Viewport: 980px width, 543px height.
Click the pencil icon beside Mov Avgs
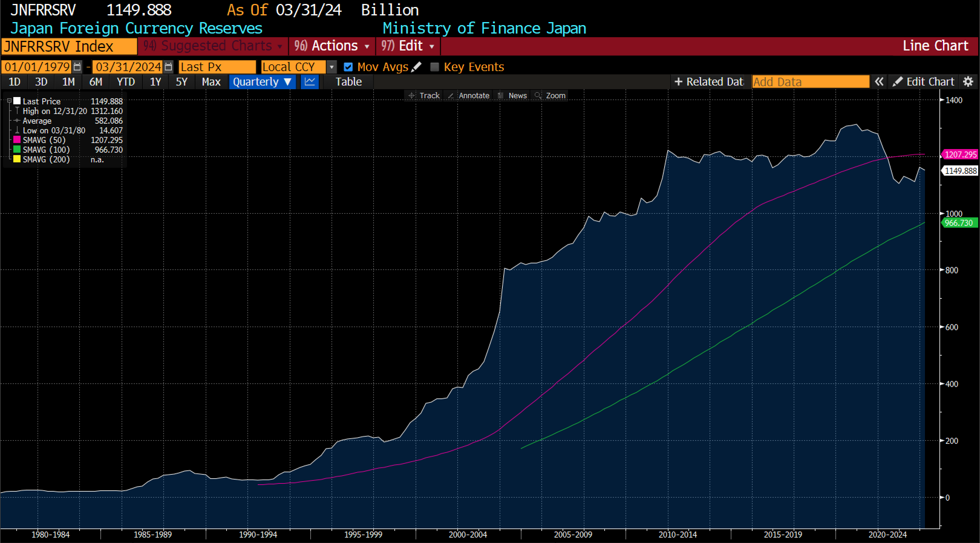pos(416,67)
